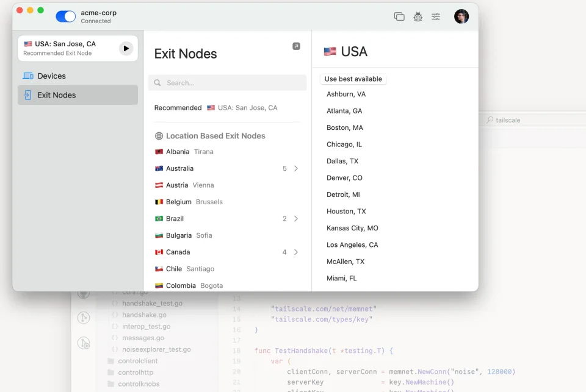586x392 pixels.
Task: Select Devices in the sidebar
Action: click(x=78, y=76)
